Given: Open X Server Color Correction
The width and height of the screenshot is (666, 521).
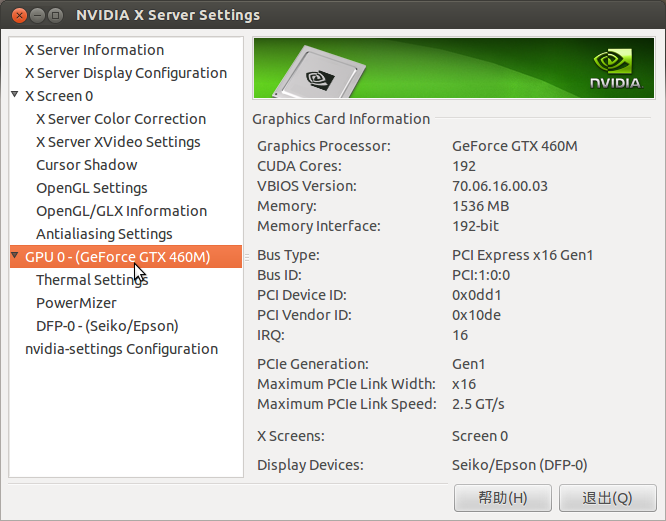Looking at the screenshot, I should [121, 119].
